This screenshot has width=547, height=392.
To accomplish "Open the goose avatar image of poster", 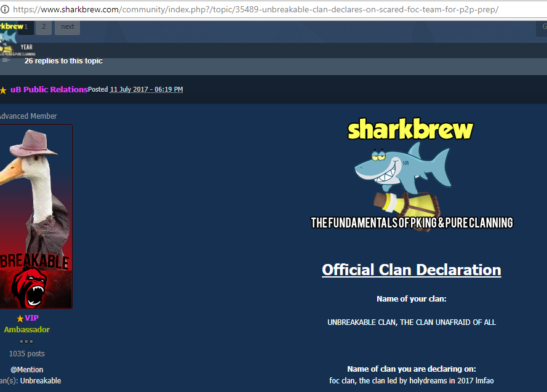I will coord(36,217).
